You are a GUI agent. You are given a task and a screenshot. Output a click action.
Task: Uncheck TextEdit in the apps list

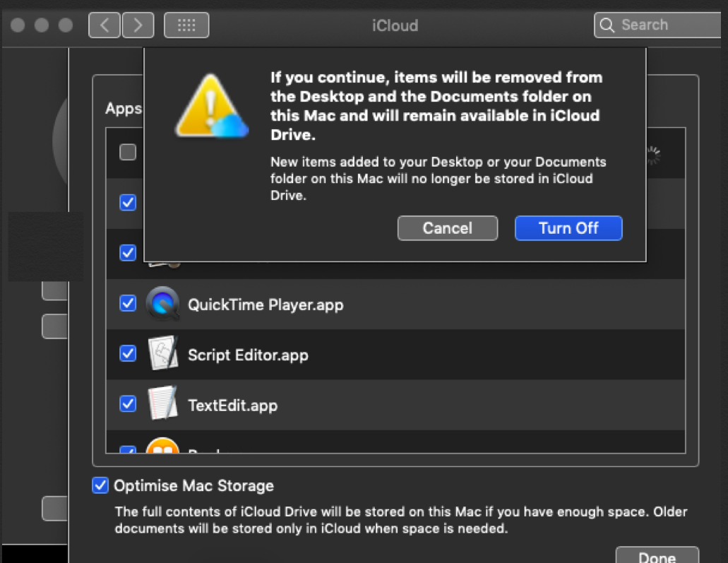pos(127,405)
